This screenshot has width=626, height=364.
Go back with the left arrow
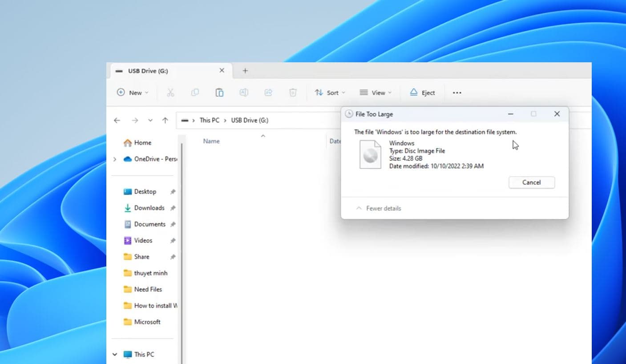tap(117, 120)
